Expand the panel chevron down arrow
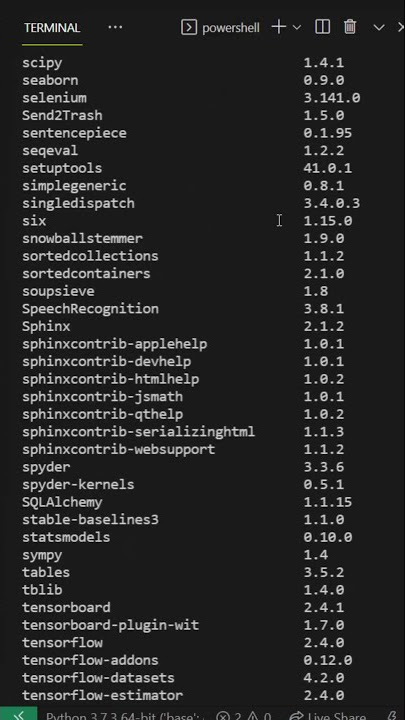 coord(379,28)
